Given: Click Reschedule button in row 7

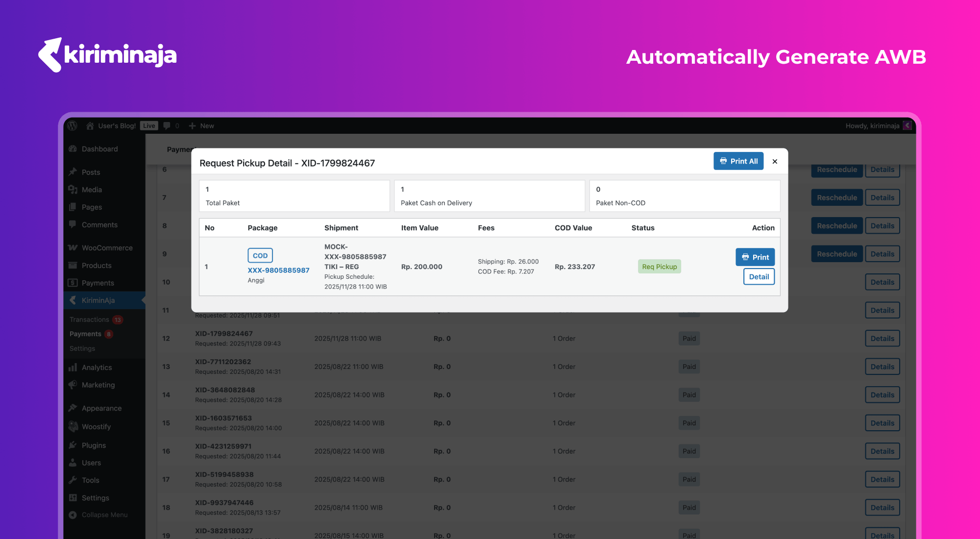Looking at the screenshot, I should coord(837,197).
